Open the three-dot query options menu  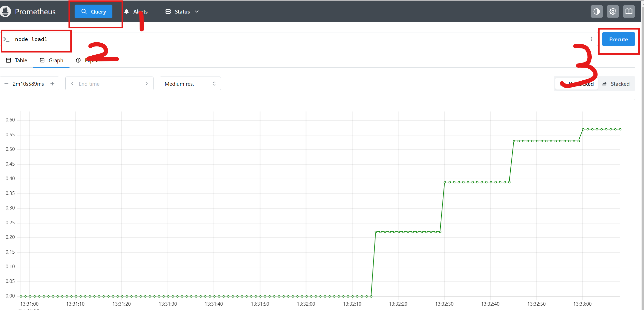pyautogui.click(x=591, y=39)
